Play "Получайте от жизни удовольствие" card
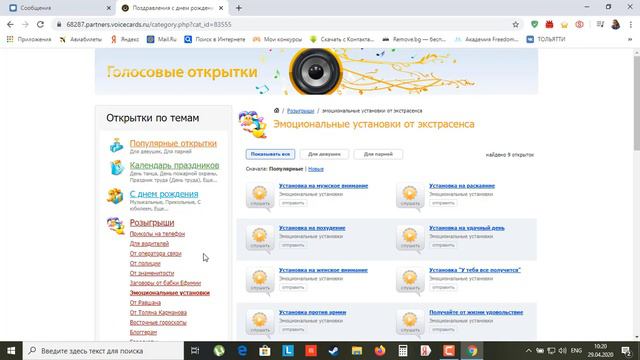Screen dimensions: 640x360 point(410,322)
